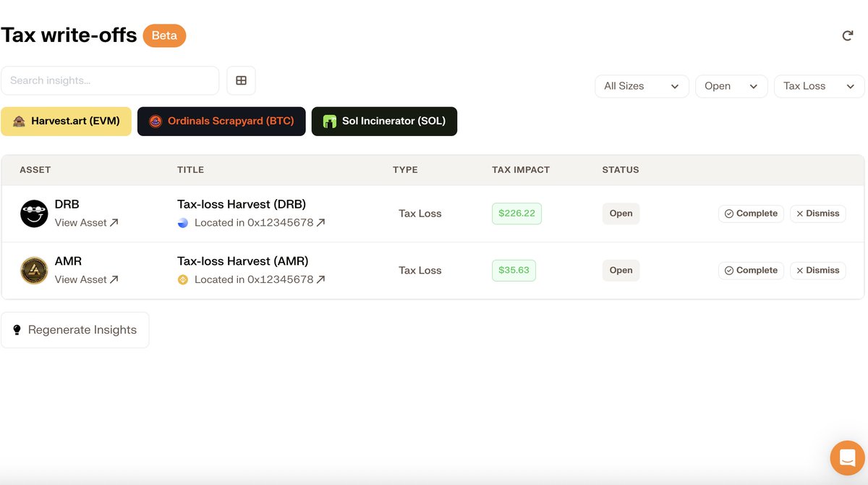
Task: Select the Harvest.art (EVM) tab
Action: coord(66,122)
